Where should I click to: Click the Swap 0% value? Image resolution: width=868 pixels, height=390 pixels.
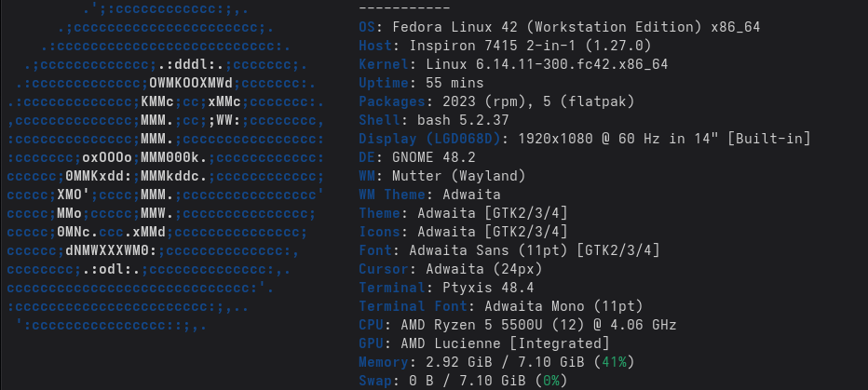pyautogui.click(x=551, y=381)
